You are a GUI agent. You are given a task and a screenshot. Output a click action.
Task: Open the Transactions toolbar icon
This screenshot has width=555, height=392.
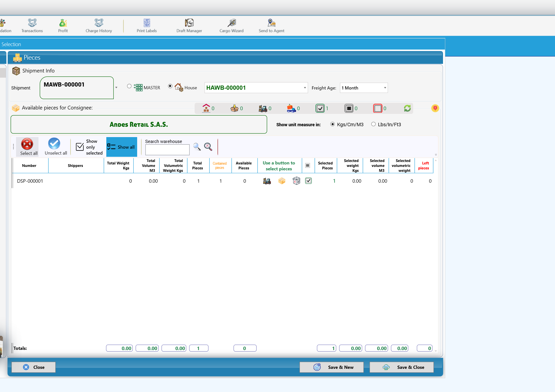32,26
